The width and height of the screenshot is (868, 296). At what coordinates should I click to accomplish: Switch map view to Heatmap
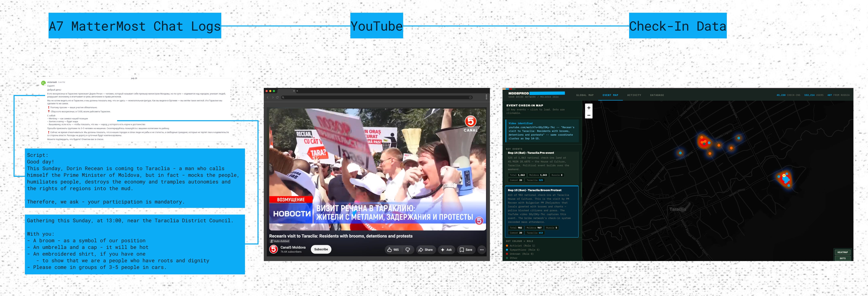pos(842,252)
